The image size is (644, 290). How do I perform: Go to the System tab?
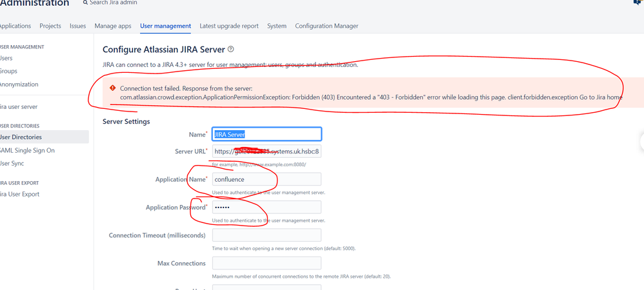tap(277, 26)
